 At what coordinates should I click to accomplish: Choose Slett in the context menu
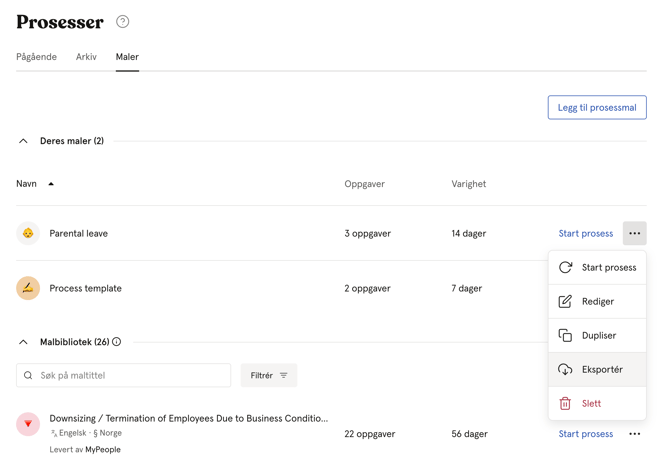597,404
